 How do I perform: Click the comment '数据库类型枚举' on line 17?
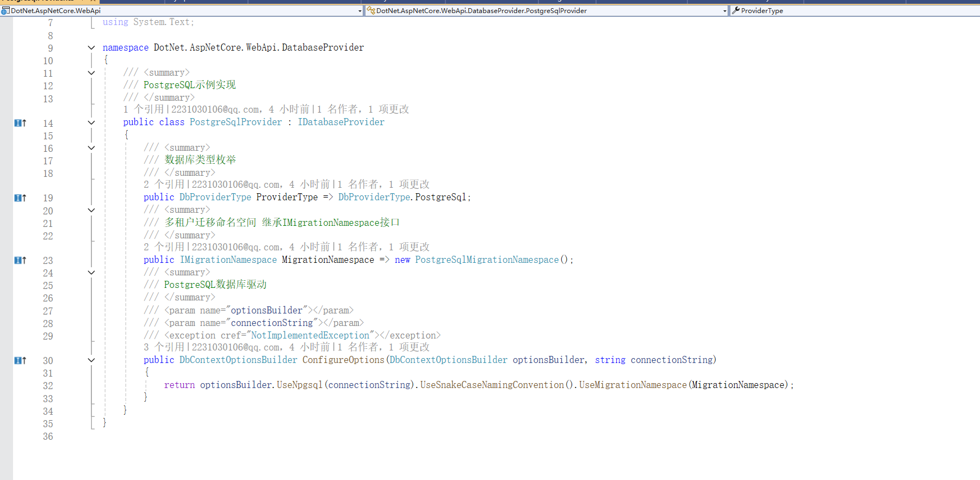pos(200,160)
